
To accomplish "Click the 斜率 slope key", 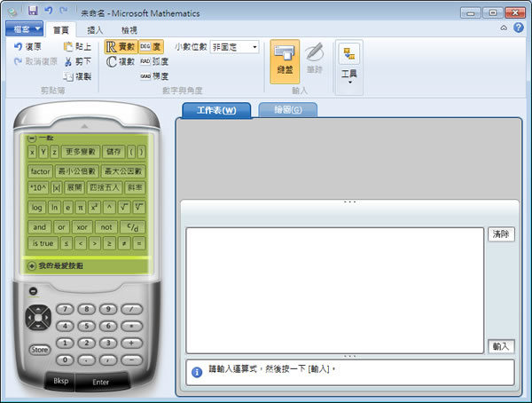I will (135, 187).
